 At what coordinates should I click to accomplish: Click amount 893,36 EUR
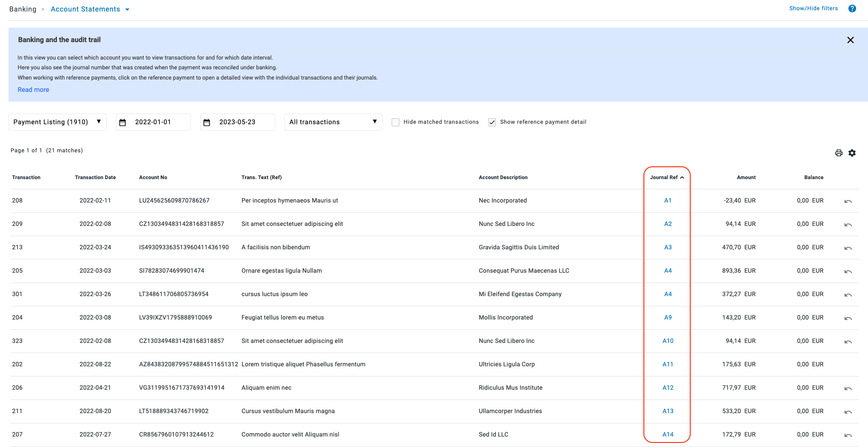tap(739, 271)
